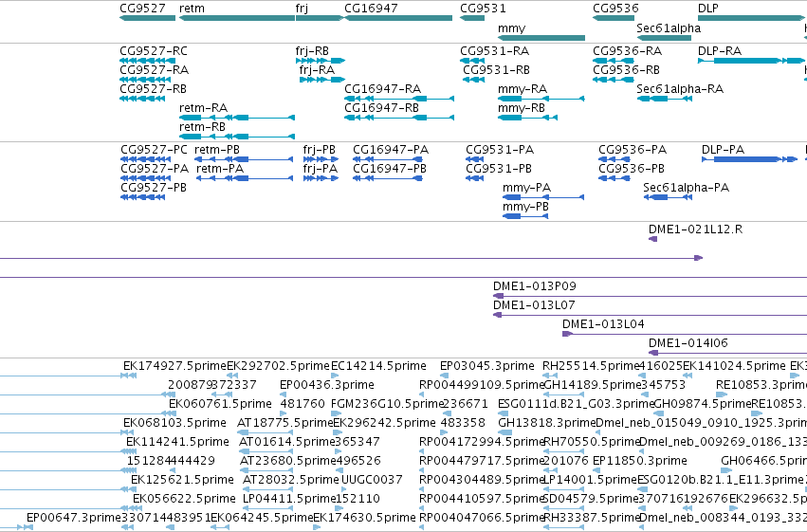Open transcript CG9531-RA
The image size is (807, 532).
(472, 61)
